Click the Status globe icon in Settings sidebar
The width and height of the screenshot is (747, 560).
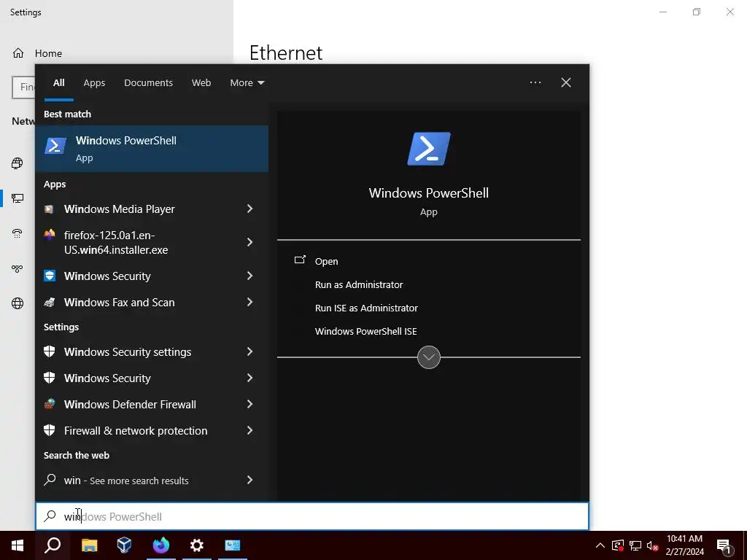(18, 163)
